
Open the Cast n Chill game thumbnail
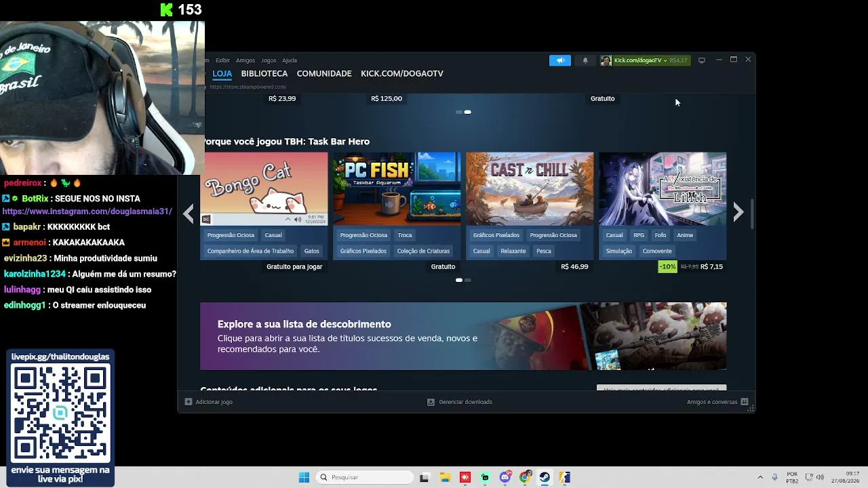tap(530, 188)
